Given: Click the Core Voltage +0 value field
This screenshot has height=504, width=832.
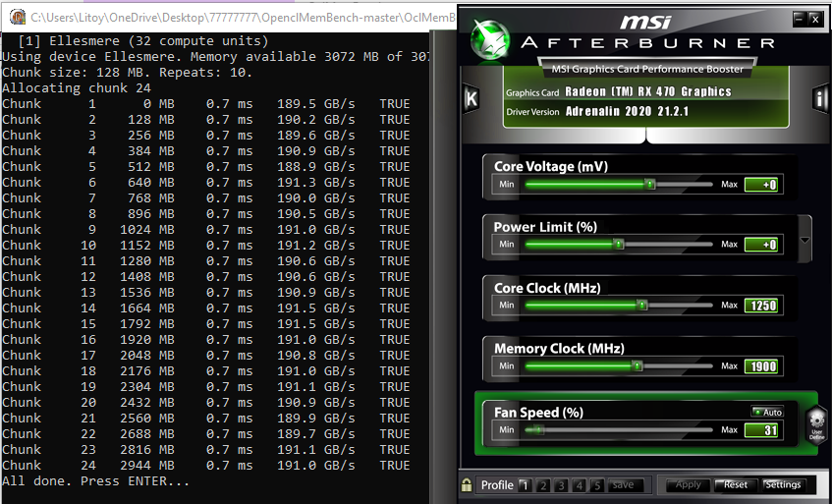Looking at the screenshot, I should pyautogui.click(x=761, y=185).
